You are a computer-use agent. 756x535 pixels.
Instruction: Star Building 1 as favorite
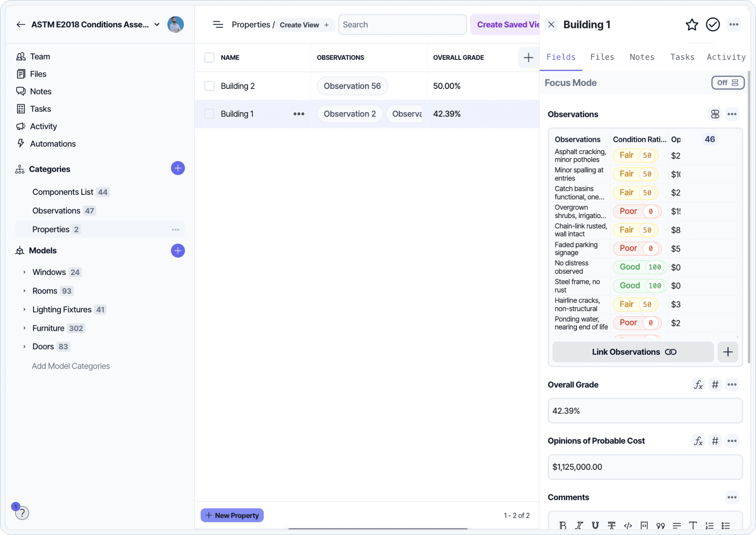pos(691,25)
